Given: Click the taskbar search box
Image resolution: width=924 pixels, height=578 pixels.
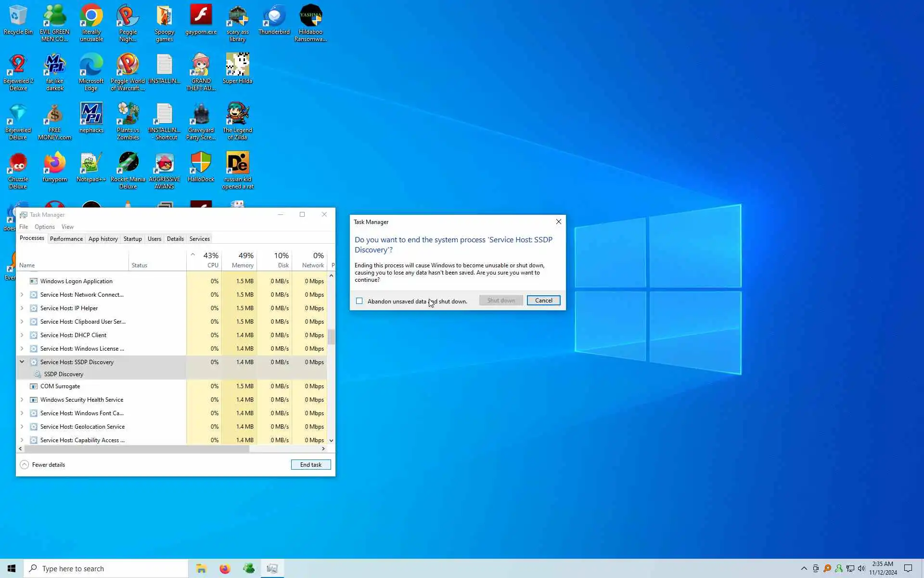Looking at the screenshot, I should [x=106, y=568].
